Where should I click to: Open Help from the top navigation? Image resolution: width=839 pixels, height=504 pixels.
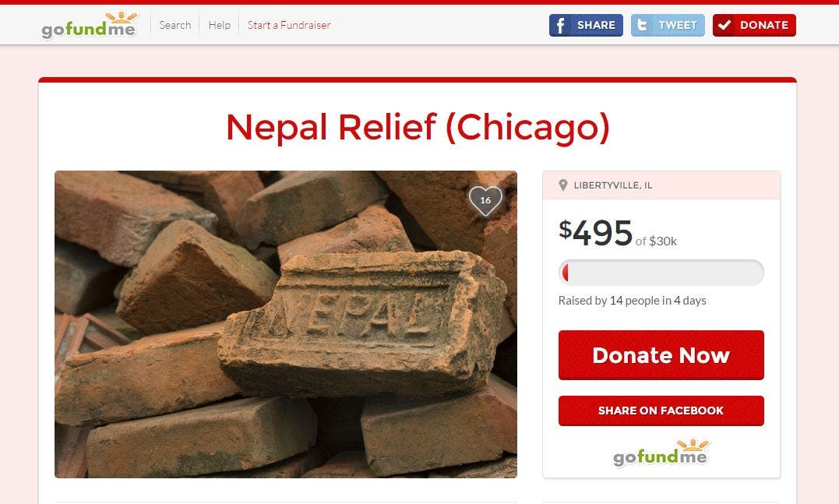pos(220,25)
